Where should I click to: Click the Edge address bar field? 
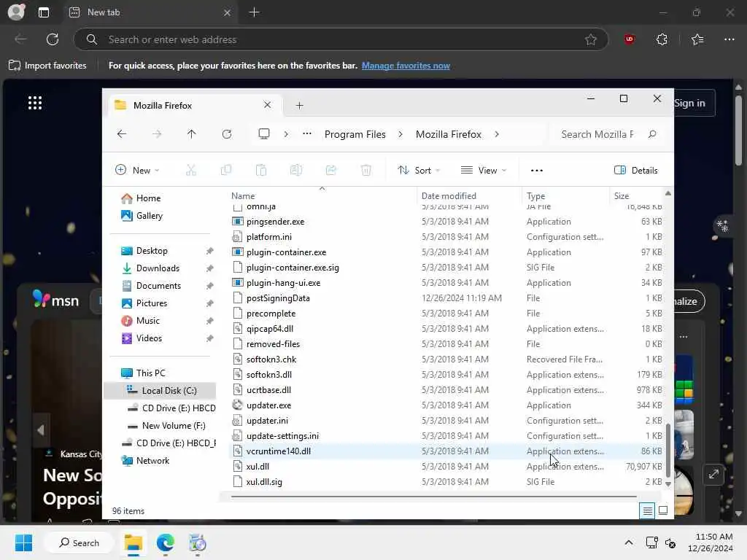[x=341, y=39]
